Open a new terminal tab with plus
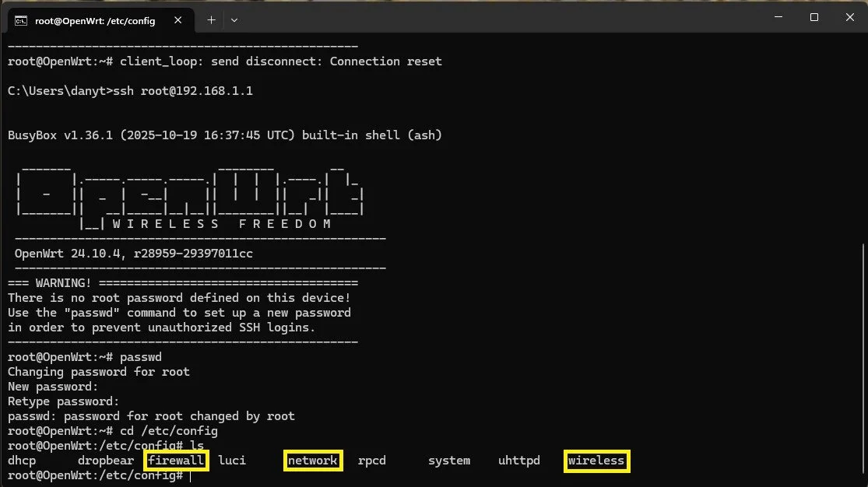This screenshot has width=868, height=487. [x=211, y=20]
